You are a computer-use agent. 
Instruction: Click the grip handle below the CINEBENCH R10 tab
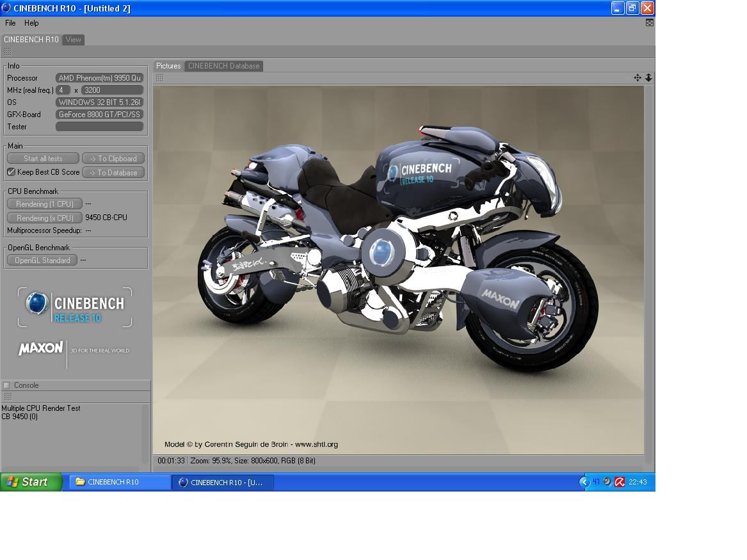[8, 52]
